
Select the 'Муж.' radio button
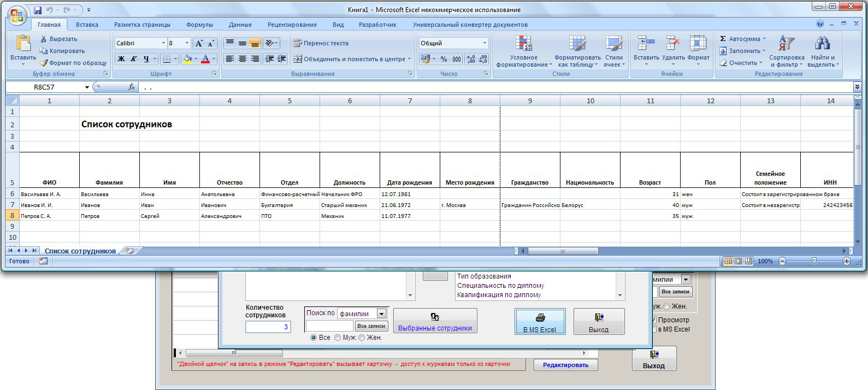coord(338,338)
